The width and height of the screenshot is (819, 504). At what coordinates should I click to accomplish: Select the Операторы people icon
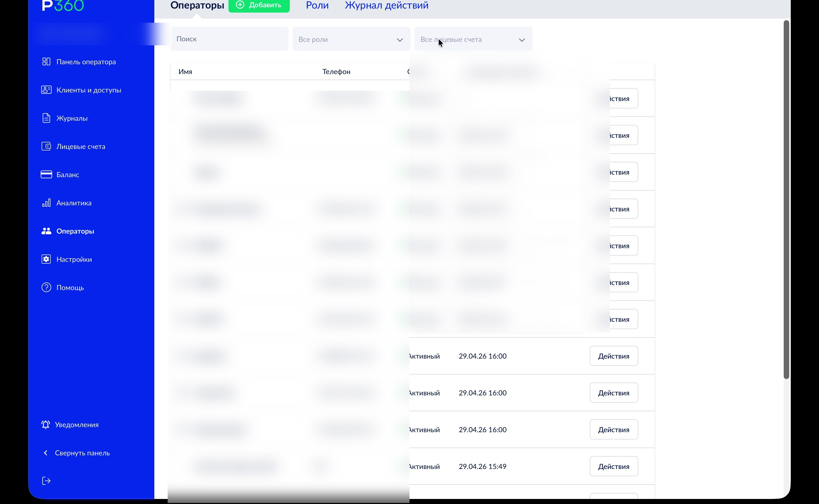tap(46, 231)
